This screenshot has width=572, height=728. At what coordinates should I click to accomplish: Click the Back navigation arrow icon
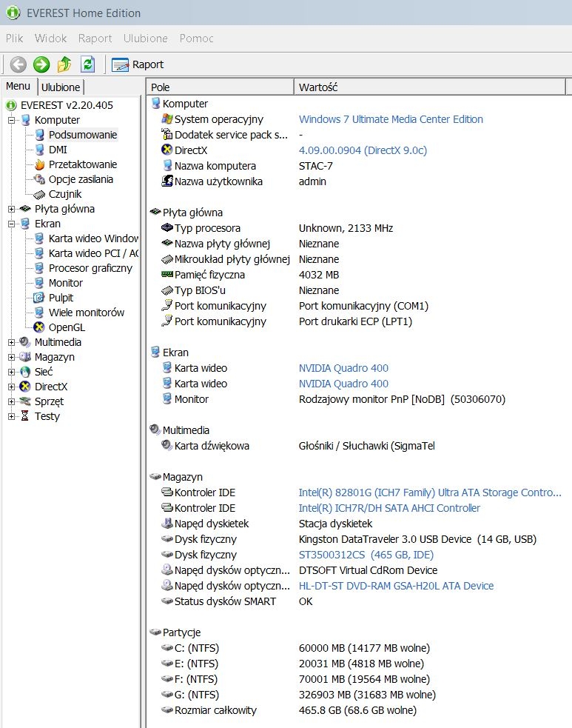click(x=18, y=64)
